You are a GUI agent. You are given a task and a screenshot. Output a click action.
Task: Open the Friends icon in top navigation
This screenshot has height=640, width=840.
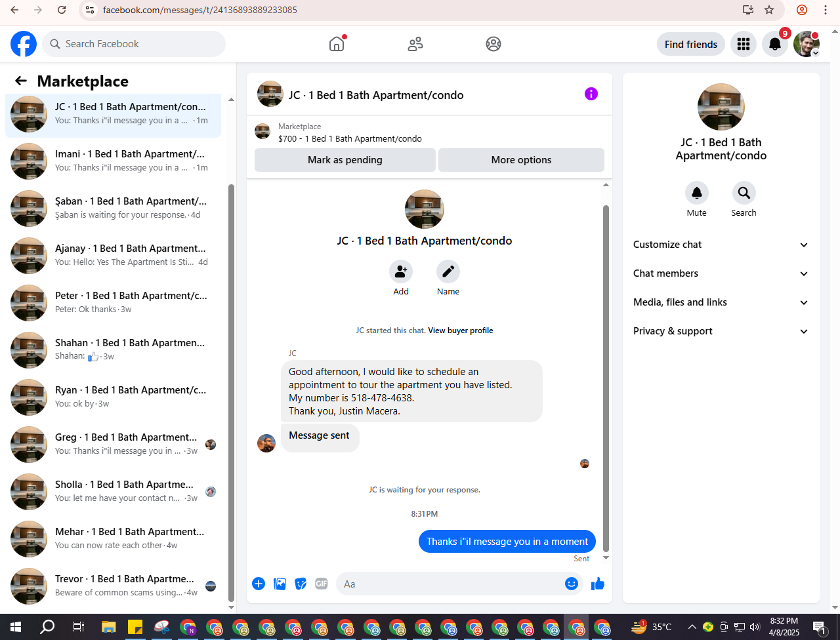click(415, 44)
